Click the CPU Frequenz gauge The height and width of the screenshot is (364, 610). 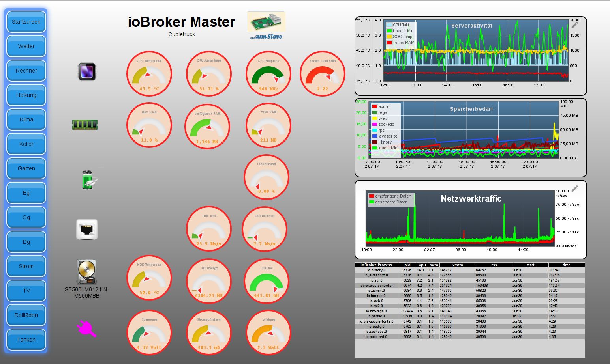(x=268, y=74)
